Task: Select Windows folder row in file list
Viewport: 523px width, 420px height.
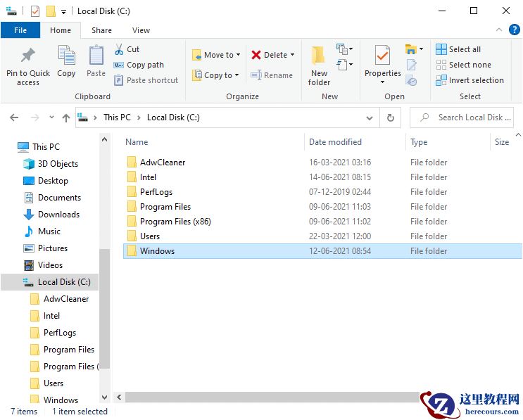Action: pyautogui.click(x=322, y=251)
